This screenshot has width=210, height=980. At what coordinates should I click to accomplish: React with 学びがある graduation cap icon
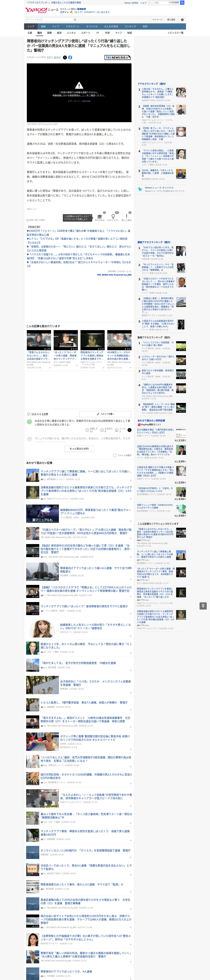click(100, 216)
